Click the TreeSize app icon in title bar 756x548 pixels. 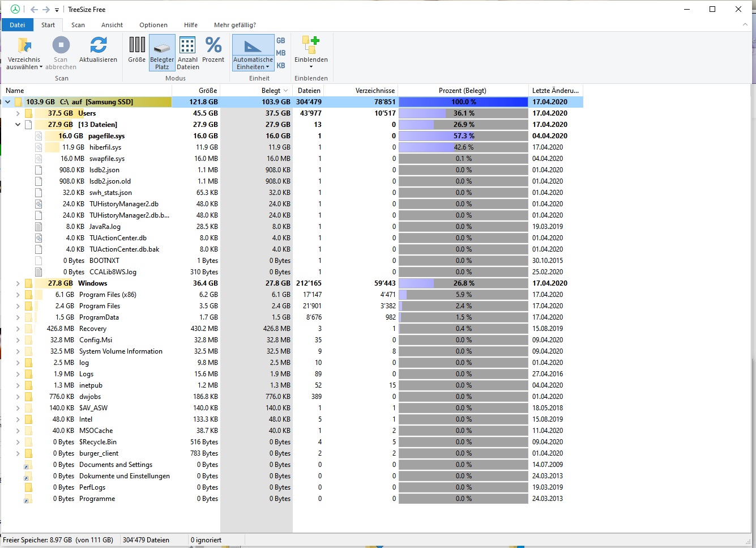click(x=15, y=9)
